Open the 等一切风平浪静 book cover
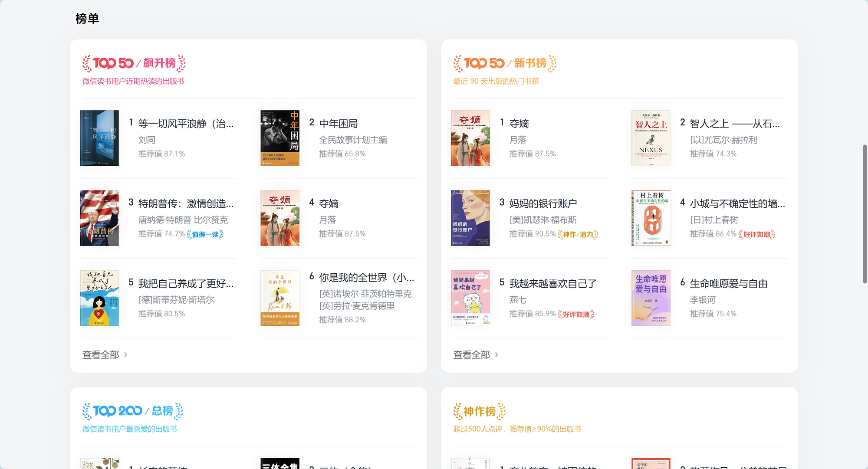This screenshot has width=868, height=469. (99, 138)
